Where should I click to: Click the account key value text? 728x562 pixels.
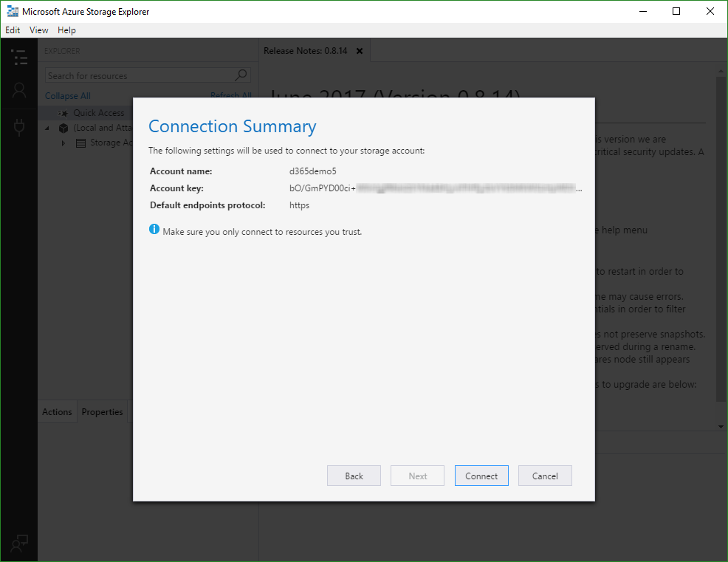tap(436, 188)
